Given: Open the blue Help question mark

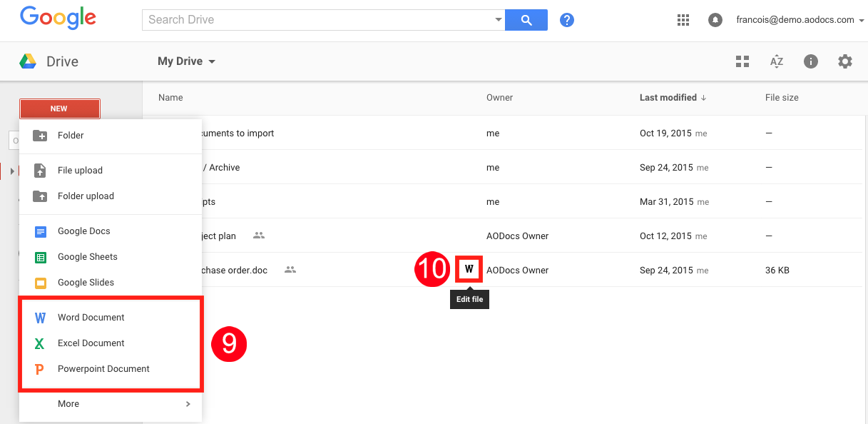Looking at the screenshot, I should point(567,20).
